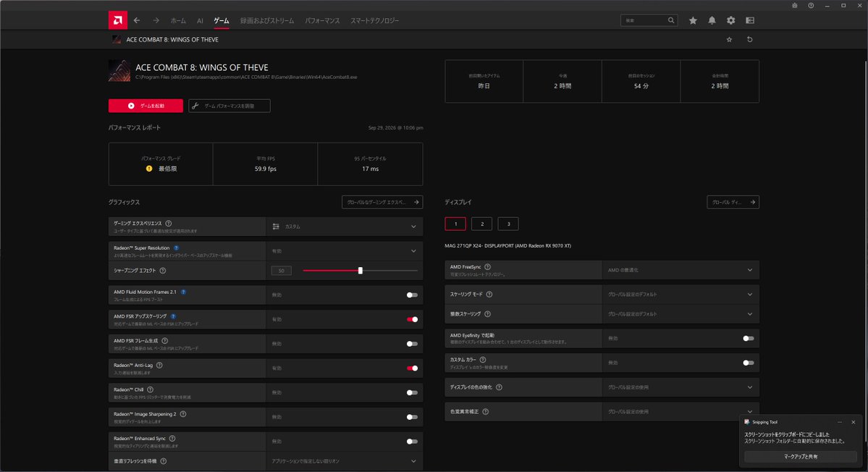
Task: Open the AMD FreeSync dropdown
Action: click(x=681, y=270)
